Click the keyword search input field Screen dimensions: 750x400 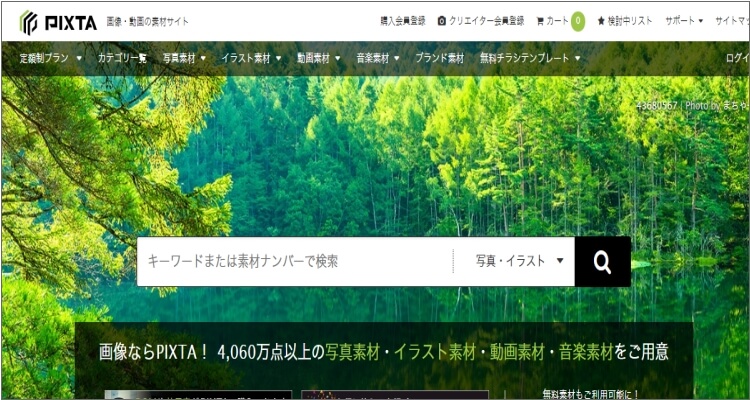pyautogui.click(x=295, y=262)
